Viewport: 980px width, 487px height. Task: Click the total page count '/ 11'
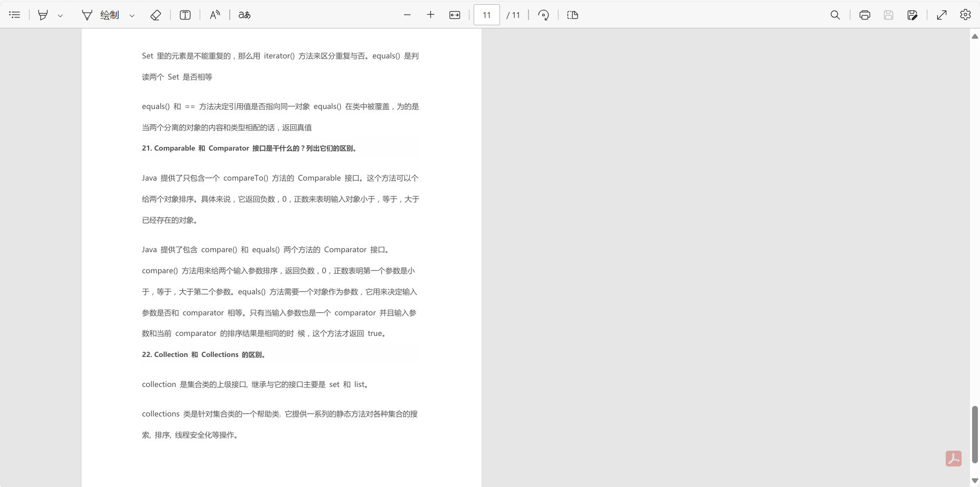pos(513,15)
